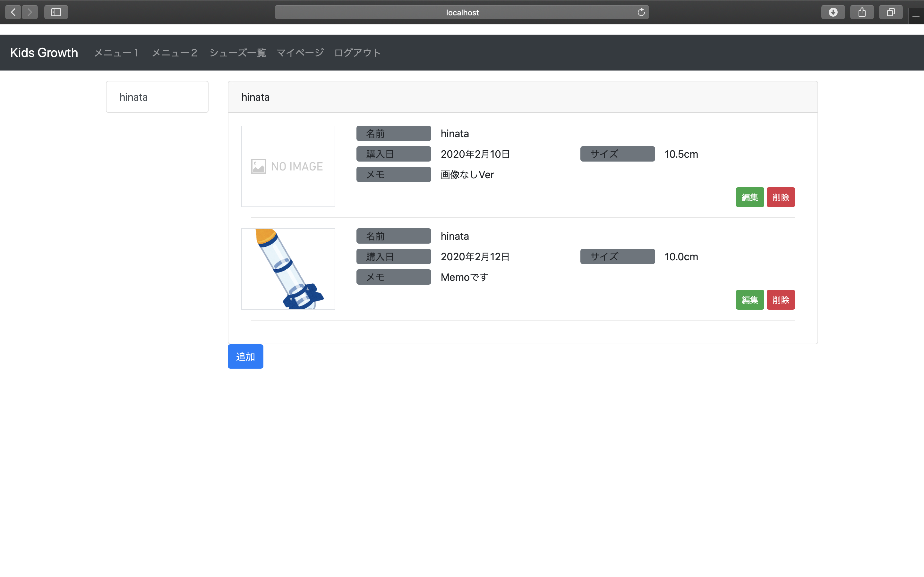Open the downloads icon

pyautogui.click(x=833, y=12)
